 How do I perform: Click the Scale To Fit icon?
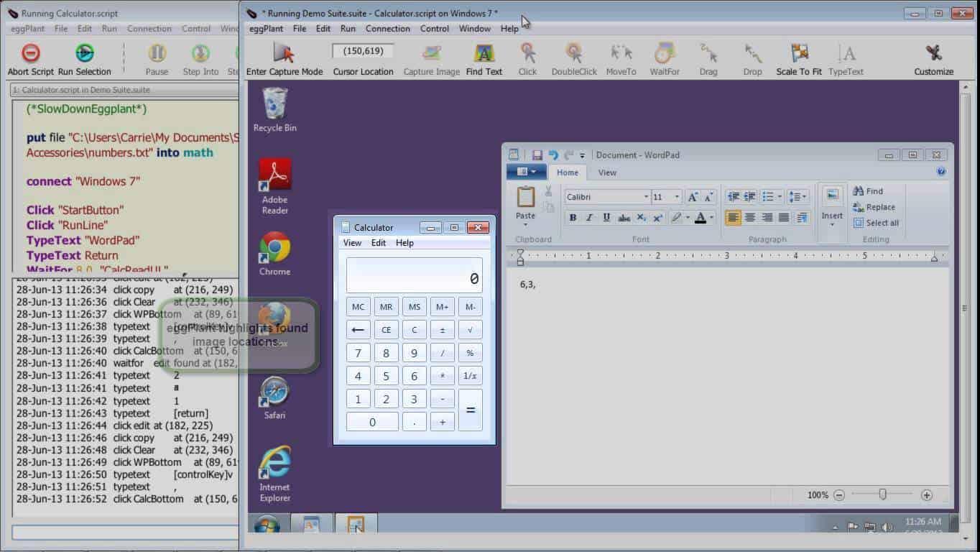click(x=800, y=53)
